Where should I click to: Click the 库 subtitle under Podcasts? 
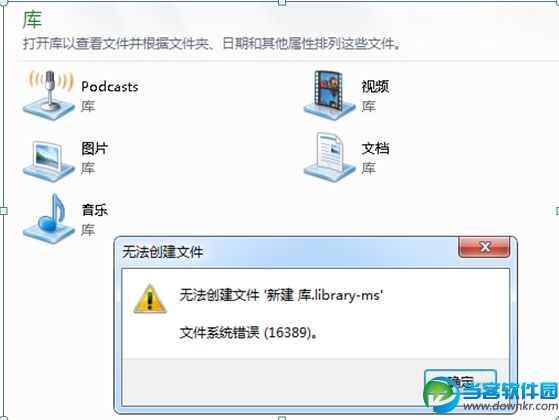click(88, 106)
